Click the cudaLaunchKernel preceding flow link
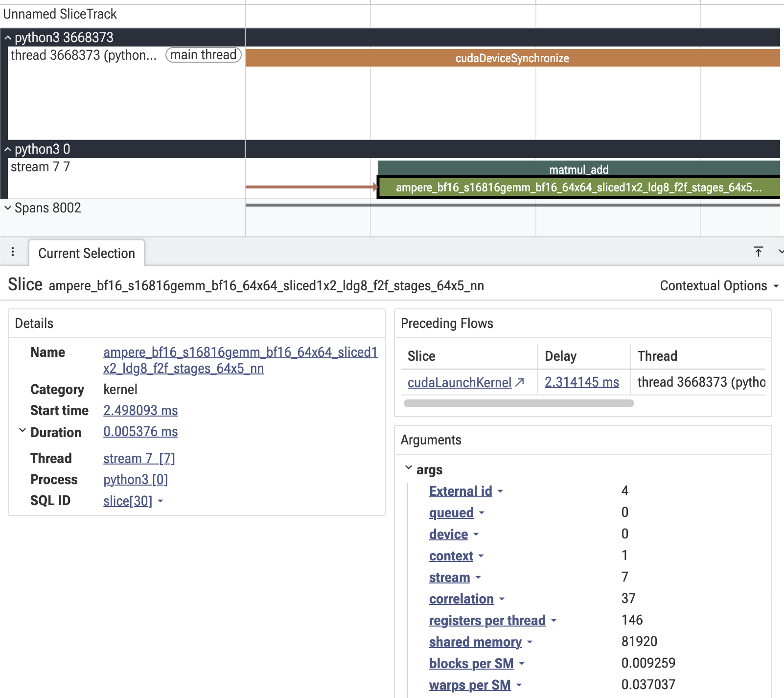This screenshot has height=698, width=784. (460, 382)
